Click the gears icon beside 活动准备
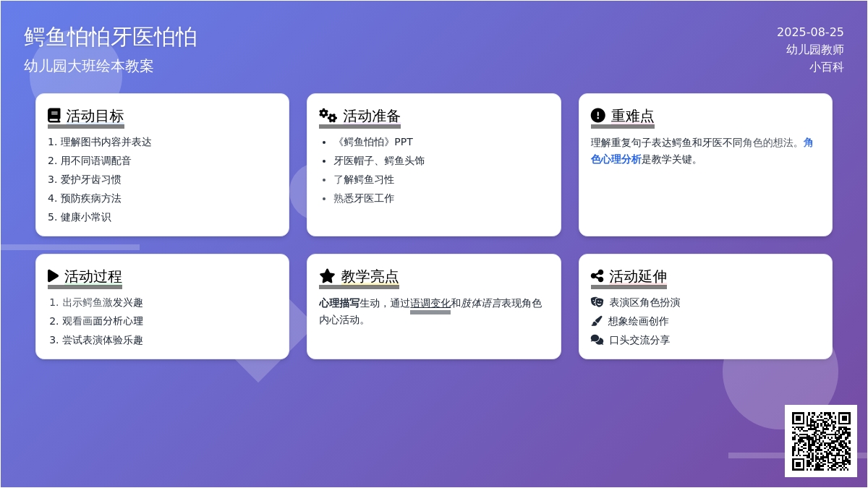Viewport: 868px width, 488px height. coord(328,116)
